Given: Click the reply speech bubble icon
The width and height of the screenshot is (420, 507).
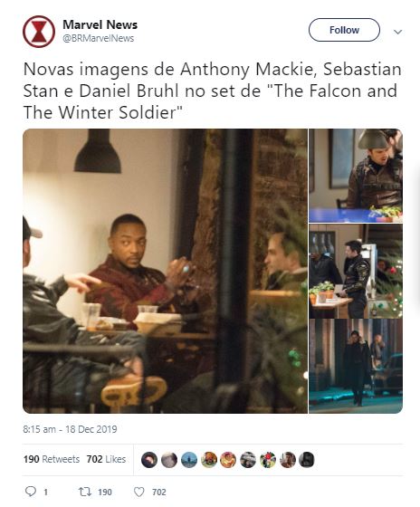Looking at the screenshot, I should (31, 492).
